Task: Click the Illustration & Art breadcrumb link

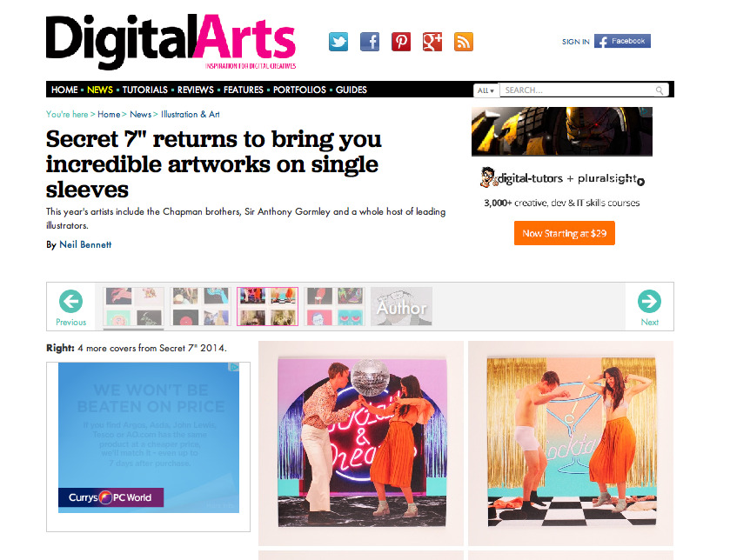Action: [190, 115]
